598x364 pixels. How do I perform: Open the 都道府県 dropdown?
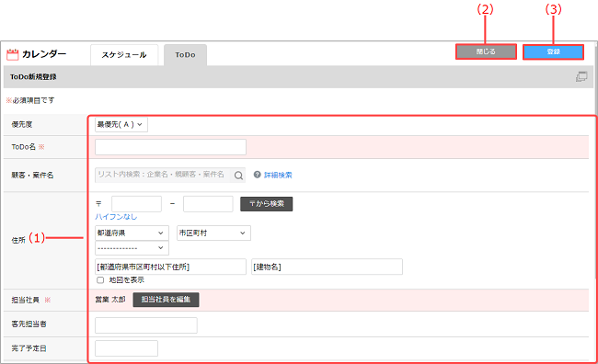132,233
